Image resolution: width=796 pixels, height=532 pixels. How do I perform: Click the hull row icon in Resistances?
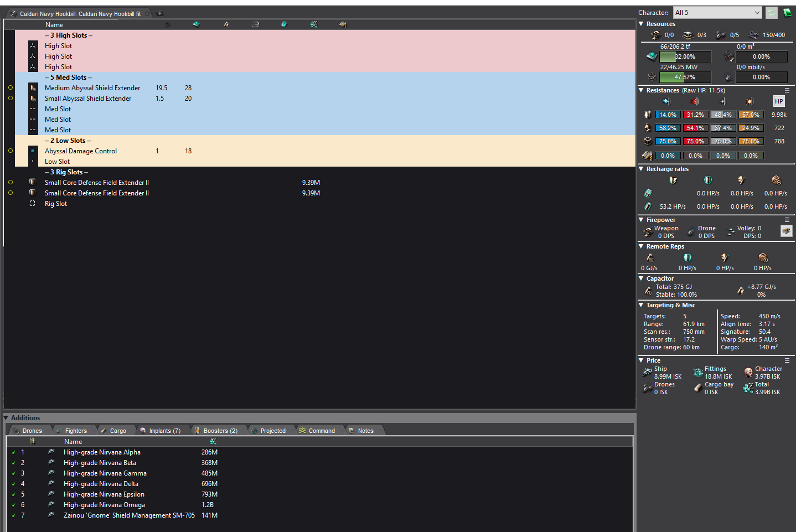coord(647,141)
